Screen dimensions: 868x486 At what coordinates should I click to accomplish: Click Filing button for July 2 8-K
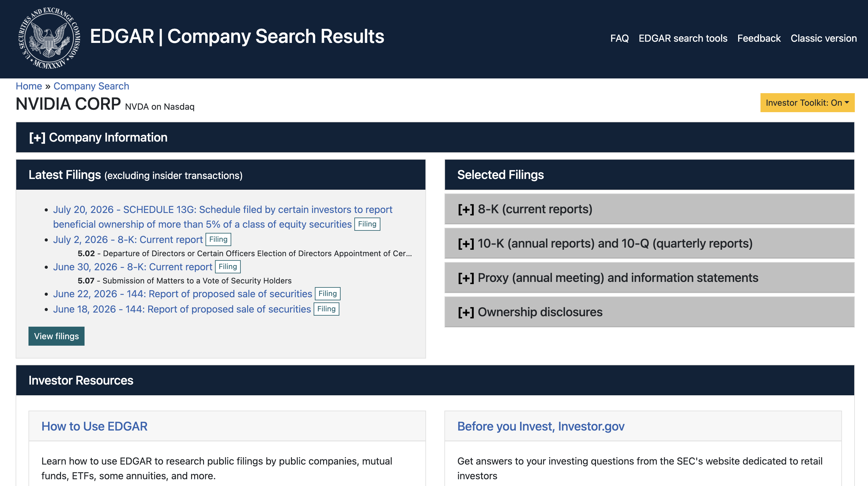click(x=218, y=240)
